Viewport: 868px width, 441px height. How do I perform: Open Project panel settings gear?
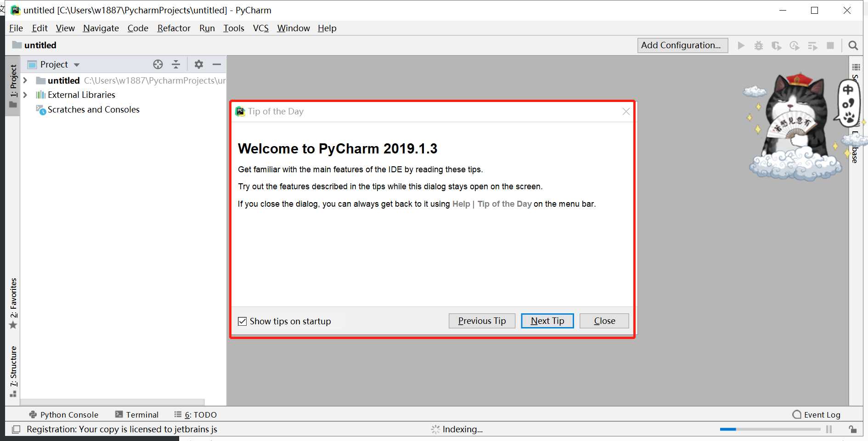(x=198, y=64)
